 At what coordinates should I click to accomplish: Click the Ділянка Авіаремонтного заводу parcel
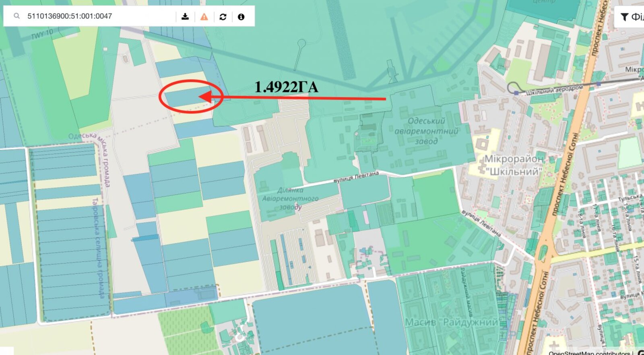[x=290, y=198]
